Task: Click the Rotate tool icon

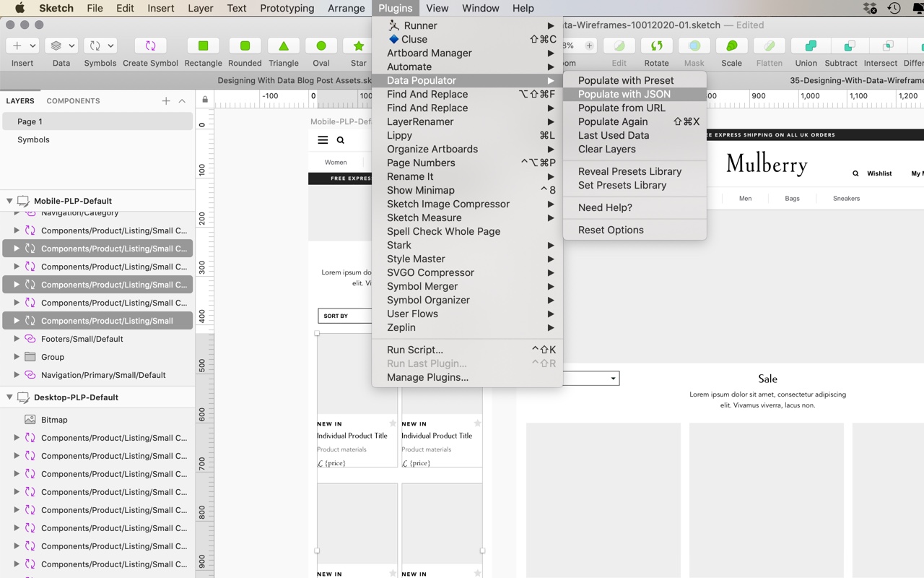Action: (x=656, y=46)
